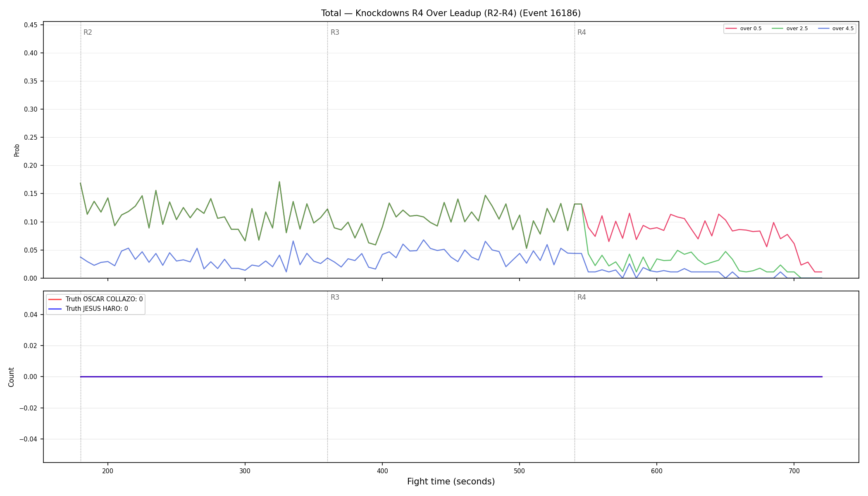Select the 'over 0.5' legend entry
Screen dimensions: 868x496
point(744,29)
